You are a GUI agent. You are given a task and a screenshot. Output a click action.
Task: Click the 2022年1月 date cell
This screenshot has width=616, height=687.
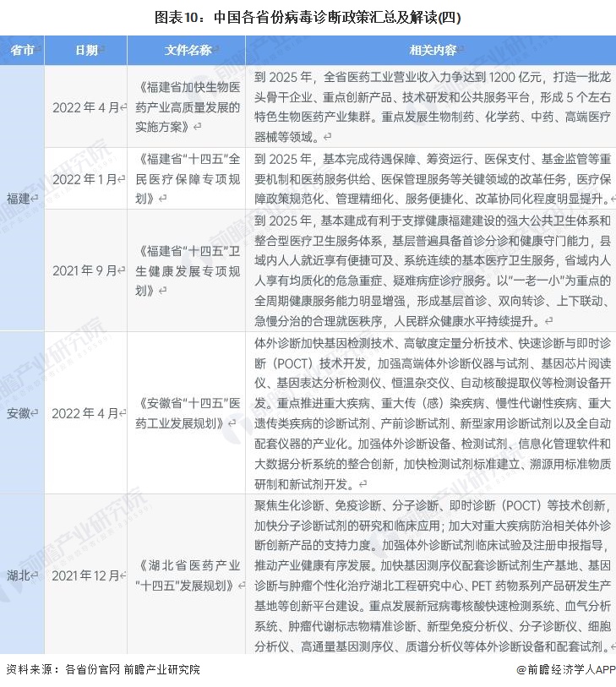86,178
